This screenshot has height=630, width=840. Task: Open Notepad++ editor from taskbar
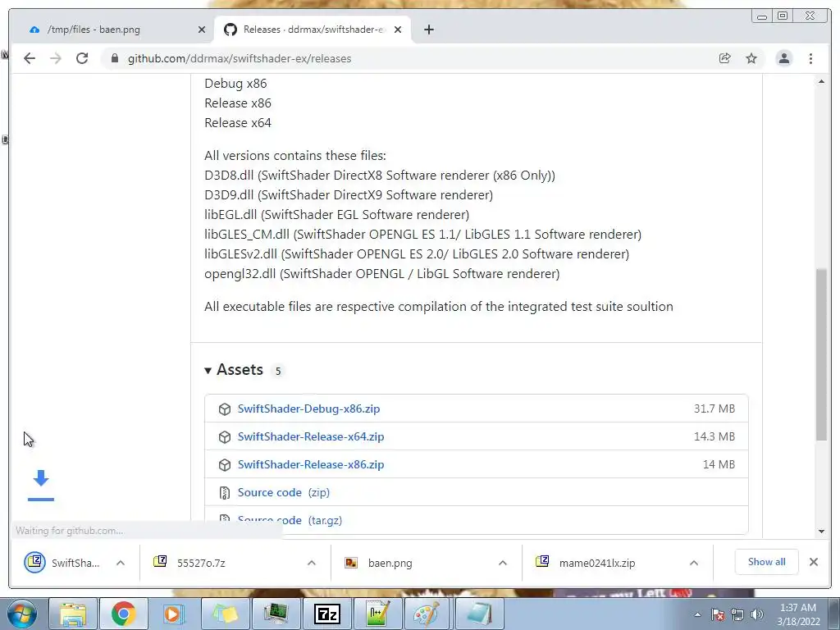[377, 614]
